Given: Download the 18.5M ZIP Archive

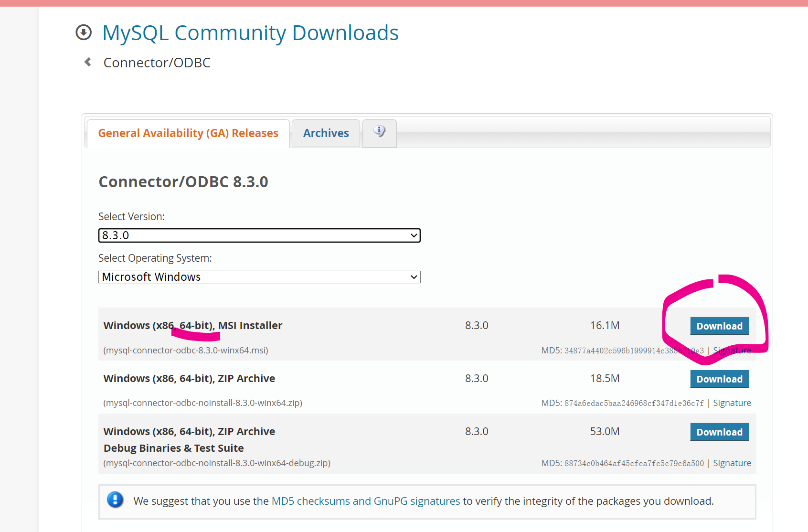Looking at the screenshot, I should [720, 379].
